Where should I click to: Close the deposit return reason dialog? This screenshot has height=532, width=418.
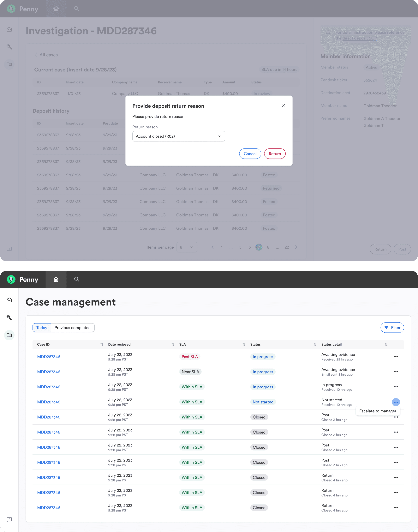click(283, 106)
